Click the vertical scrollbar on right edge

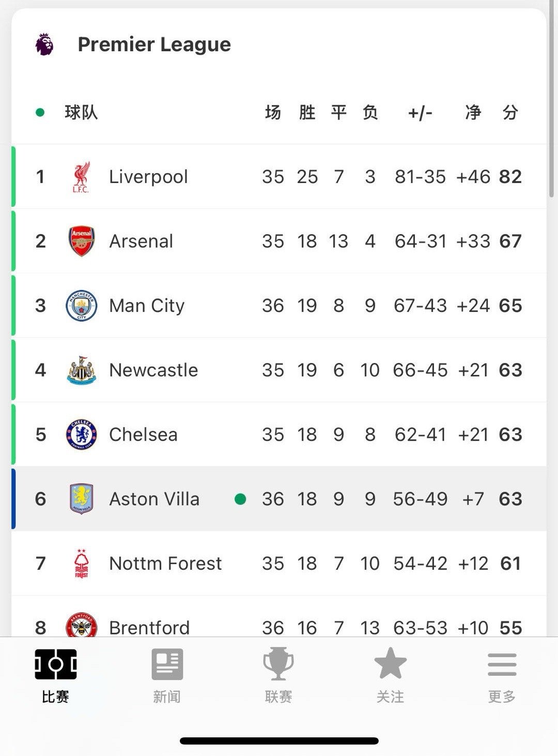[x=552, y=98]
